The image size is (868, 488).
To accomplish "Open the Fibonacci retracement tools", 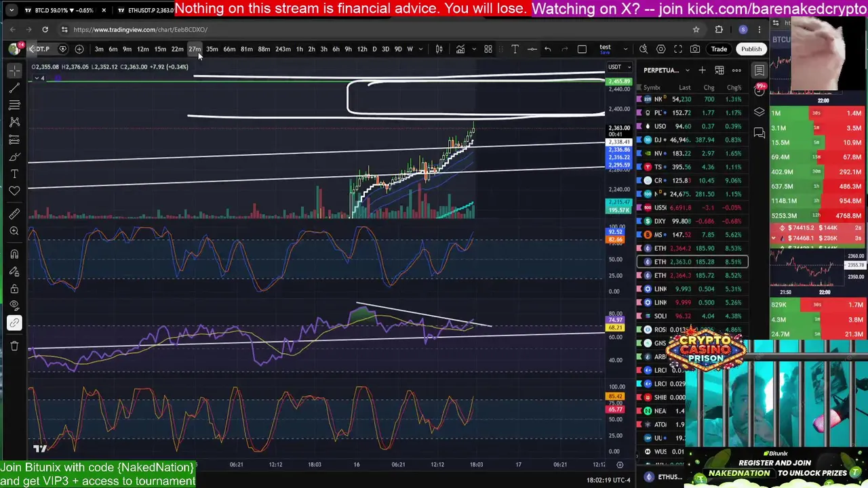I will pos(14,105).
